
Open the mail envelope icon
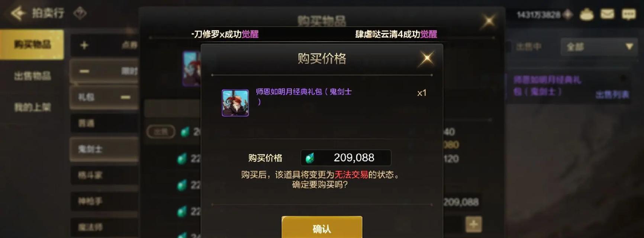click(607, 15)
